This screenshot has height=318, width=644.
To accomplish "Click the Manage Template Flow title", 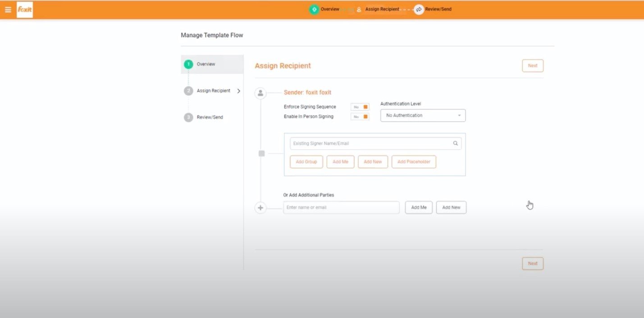I will [212, 35].
